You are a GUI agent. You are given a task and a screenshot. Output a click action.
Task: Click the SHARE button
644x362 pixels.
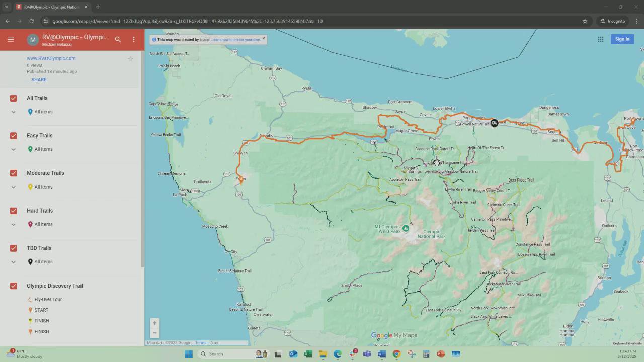39,80
